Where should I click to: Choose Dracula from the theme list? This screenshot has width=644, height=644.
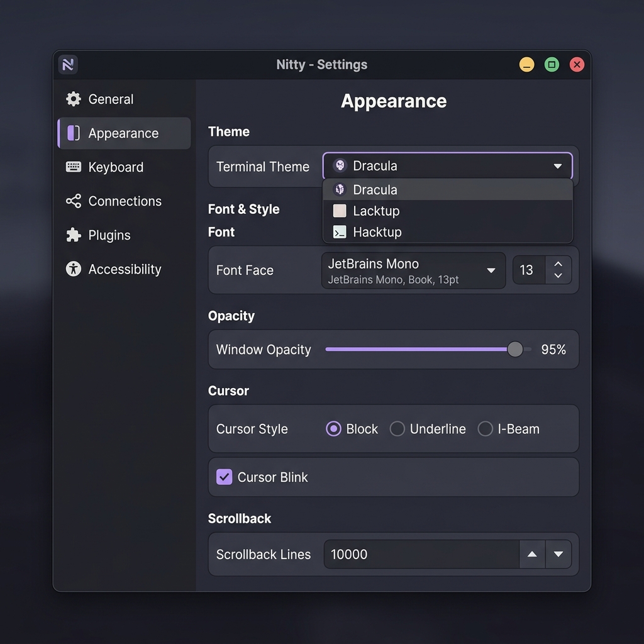[x=448, y=190]
